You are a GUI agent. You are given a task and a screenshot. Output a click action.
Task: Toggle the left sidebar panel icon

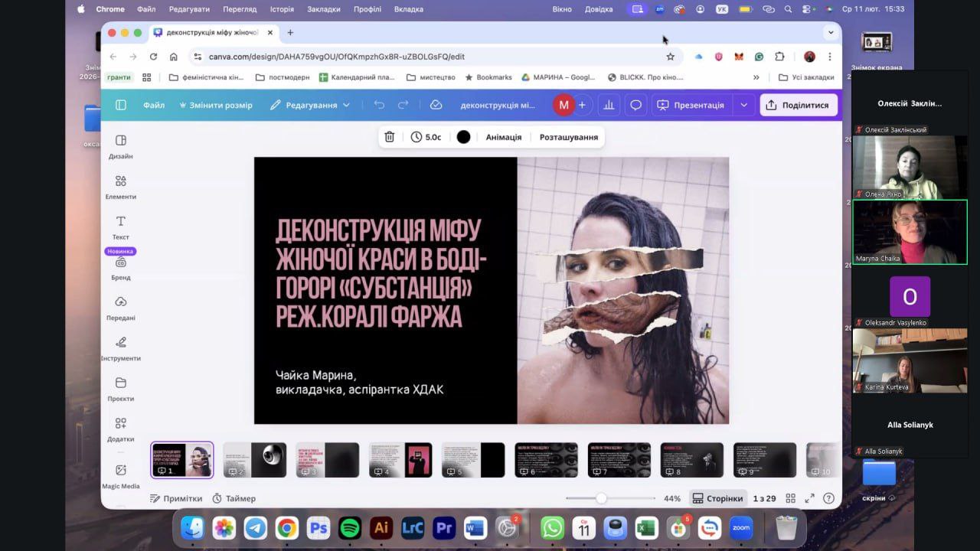[120, 105]
